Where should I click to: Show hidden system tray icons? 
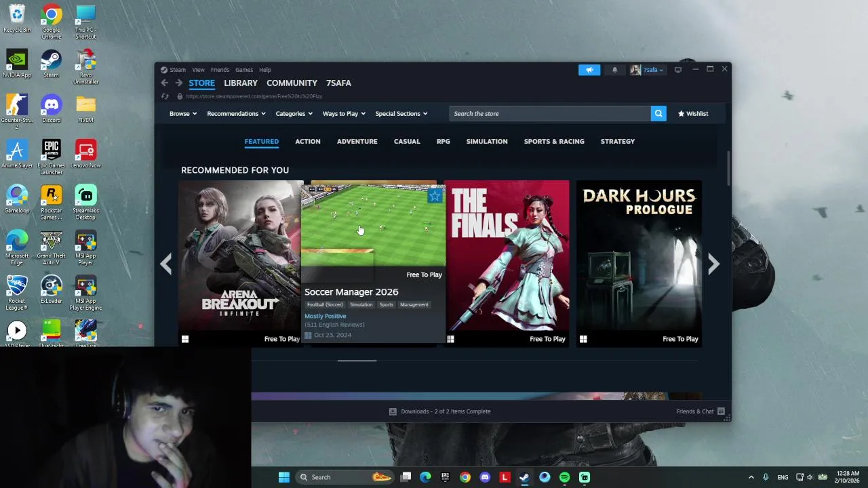tap(751, 477)
